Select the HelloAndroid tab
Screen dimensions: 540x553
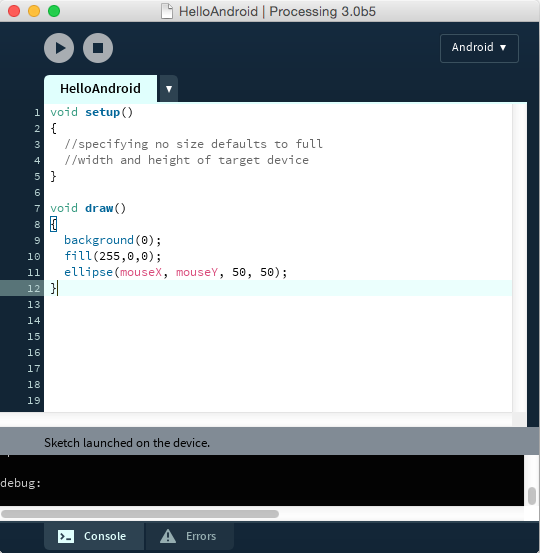coord(101,89)
